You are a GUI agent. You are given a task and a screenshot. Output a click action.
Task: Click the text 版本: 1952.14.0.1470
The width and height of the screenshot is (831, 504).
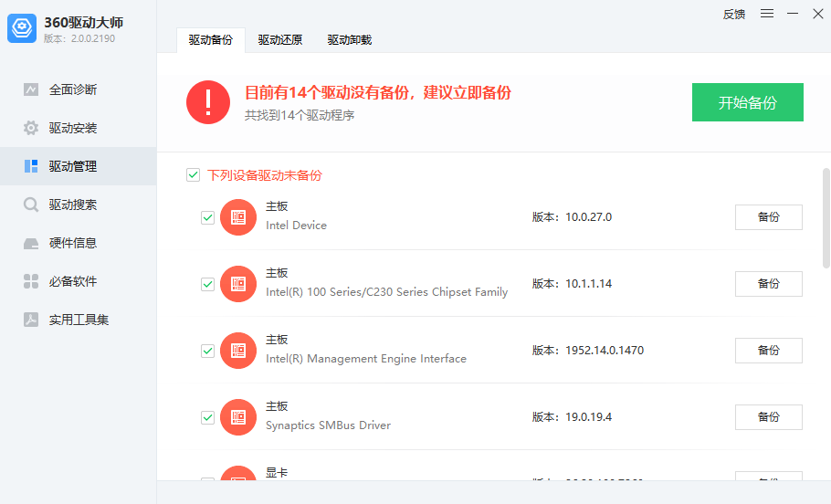coord(588,351)
